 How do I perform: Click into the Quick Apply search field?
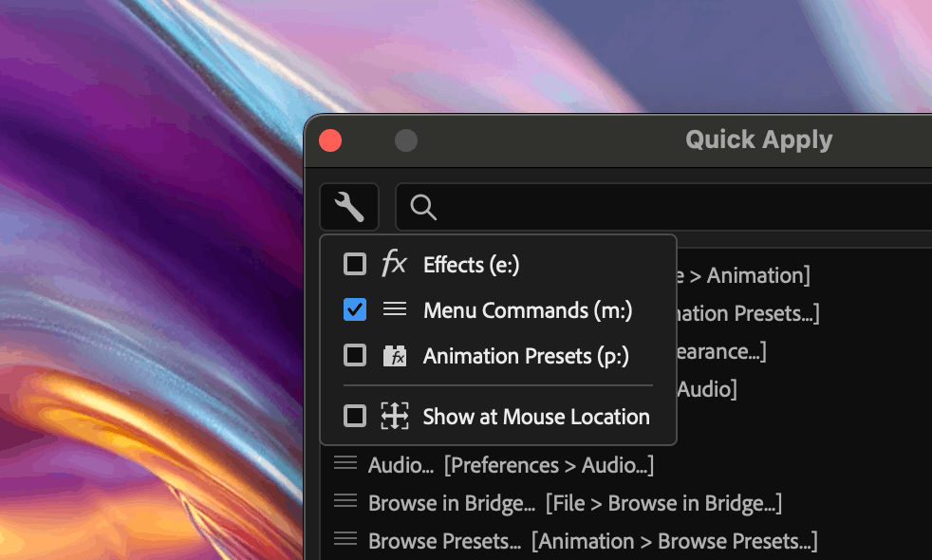click(663, 207)
